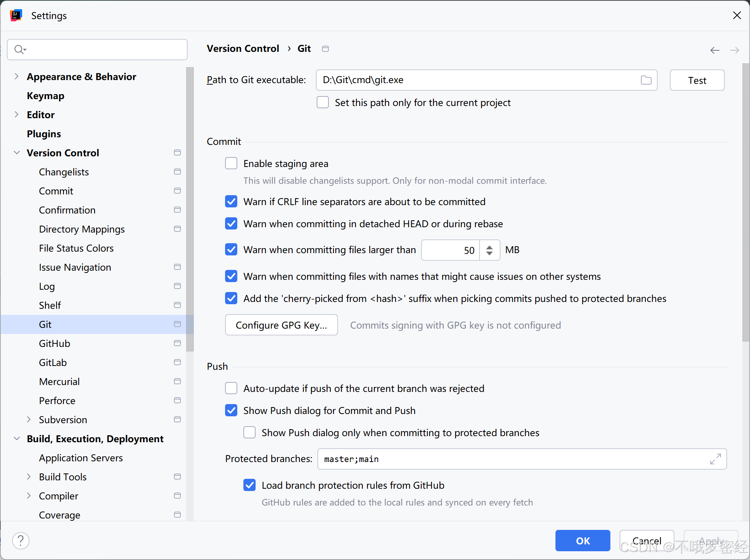The width and height of the screenshot is (750, 560).
Task: Click the search magnifier icon
Action: [19, 50]
